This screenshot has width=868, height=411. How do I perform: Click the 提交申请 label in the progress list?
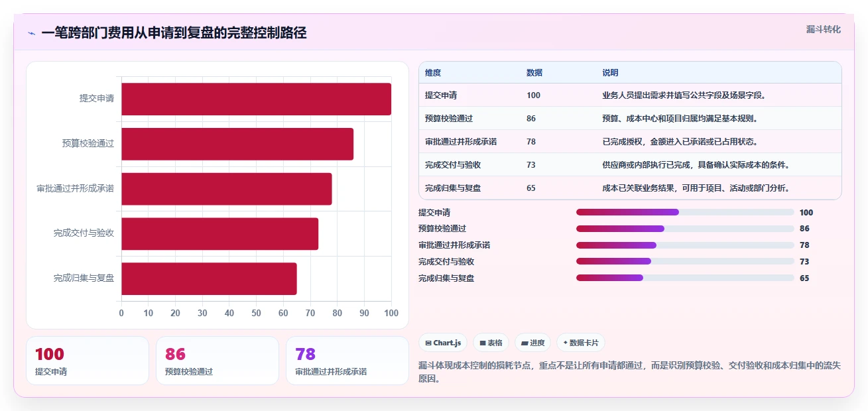pyautogui.click(x=434, y=213)
